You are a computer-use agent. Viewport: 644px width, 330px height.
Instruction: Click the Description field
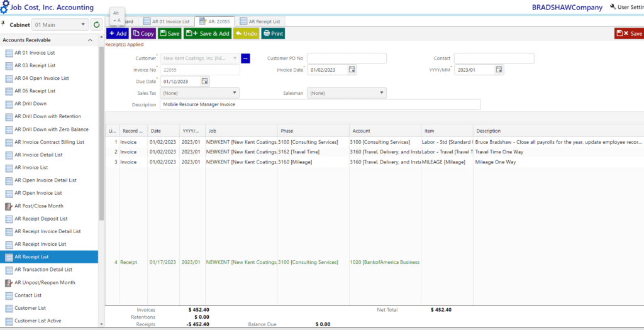pyautogui.click(x=320, y=105)
